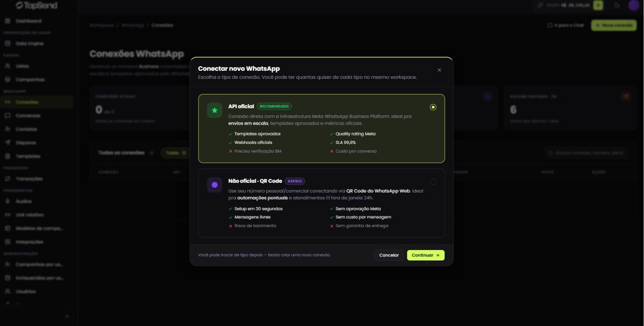
Task: Open the purple user avatar menu
Action: tap(634, 5)
